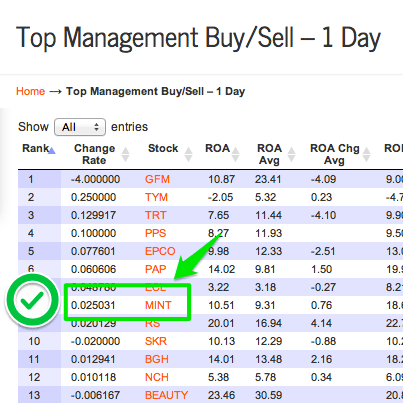Select change rate value -0.020000
Viewport: 403px width, 403px height.
coord(95,341)
